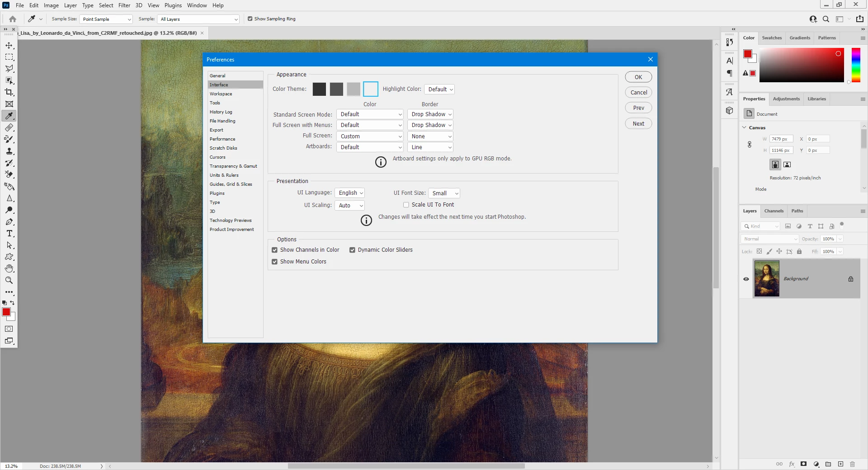Select the Move tool
The image size is (868, 470).
click(x=9, y=45)
